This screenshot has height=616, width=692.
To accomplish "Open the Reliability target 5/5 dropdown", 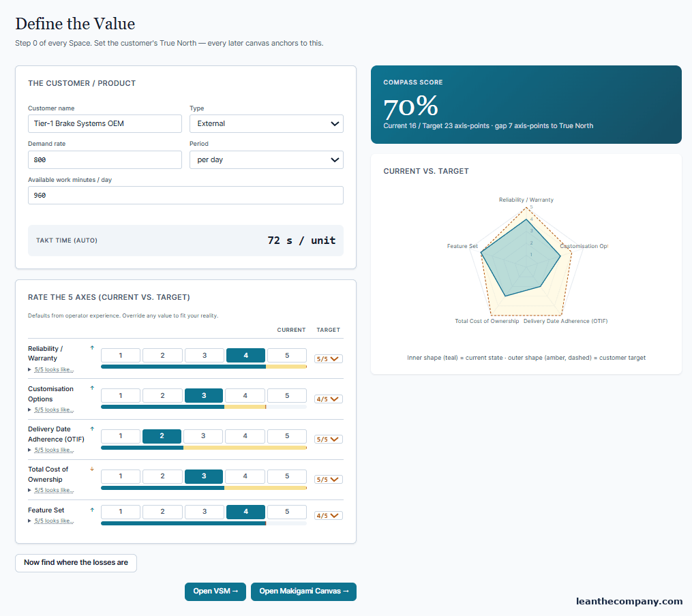I will (x=329, y=359).
